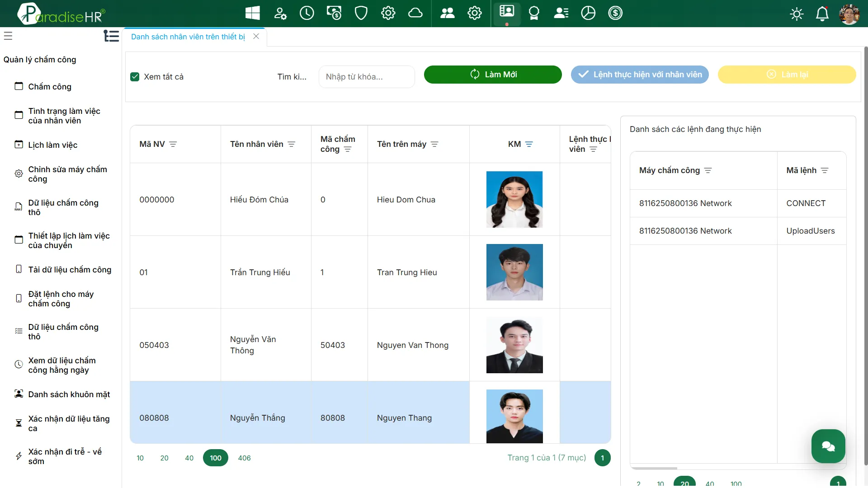
Task: Open the user settings icon in top bar
Action: pyautogui.click(x=280, y=13)
